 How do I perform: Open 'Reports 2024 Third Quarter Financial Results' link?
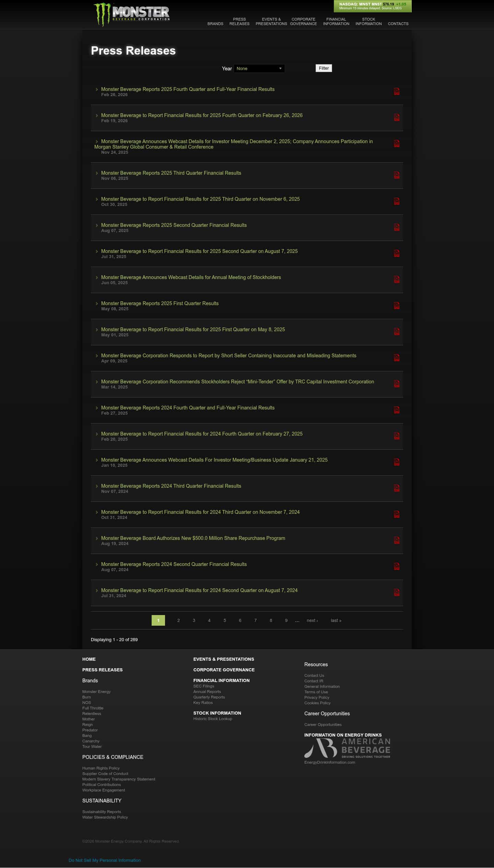[171, 486]
